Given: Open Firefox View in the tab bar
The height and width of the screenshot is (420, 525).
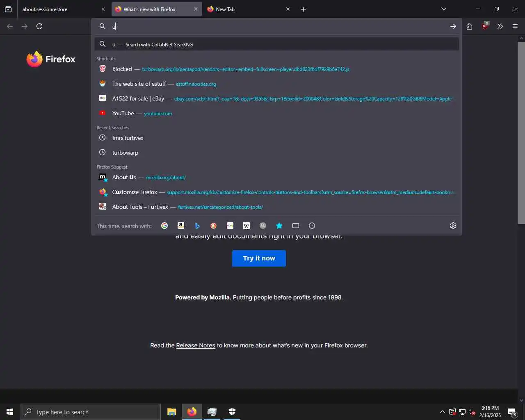Looking at the screenshot, I should [8, 9].
